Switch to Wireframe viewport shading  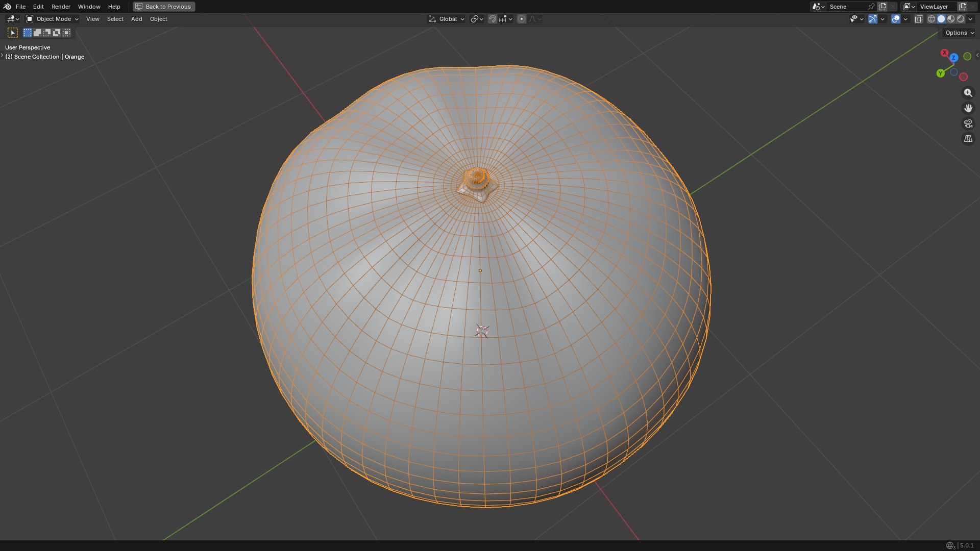(x=932, y=19)
